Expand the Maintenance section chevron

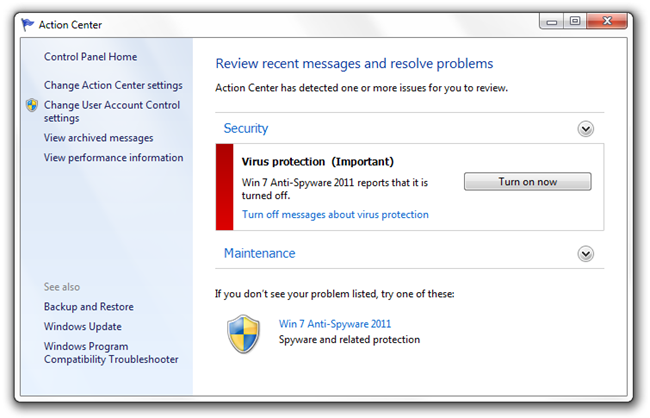[x=585, y=254]
